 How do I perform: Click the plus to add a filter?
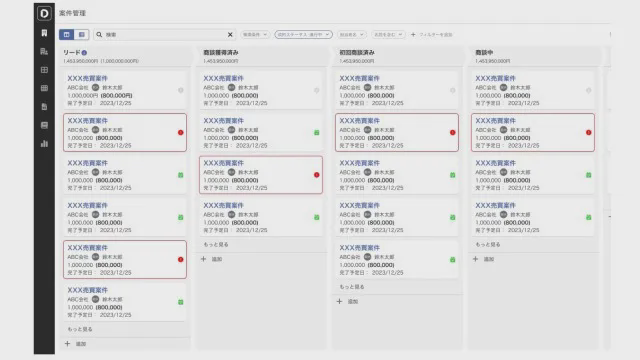413,35
